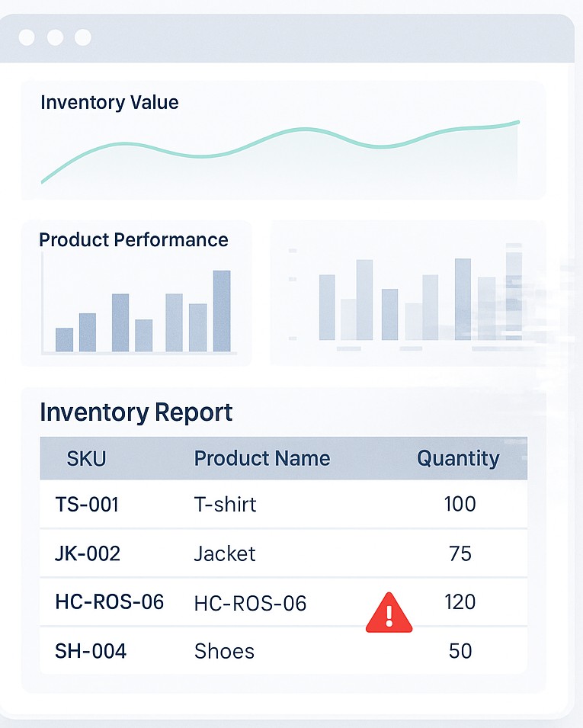Click the Shoes product name

tap(224, 651)
